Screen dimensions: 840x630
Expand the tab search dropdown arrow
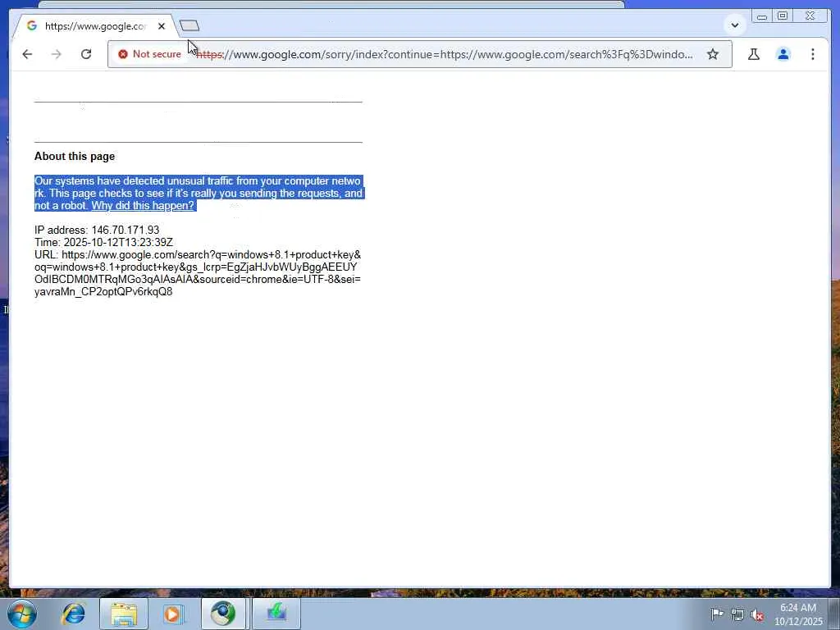pos(735,25)
